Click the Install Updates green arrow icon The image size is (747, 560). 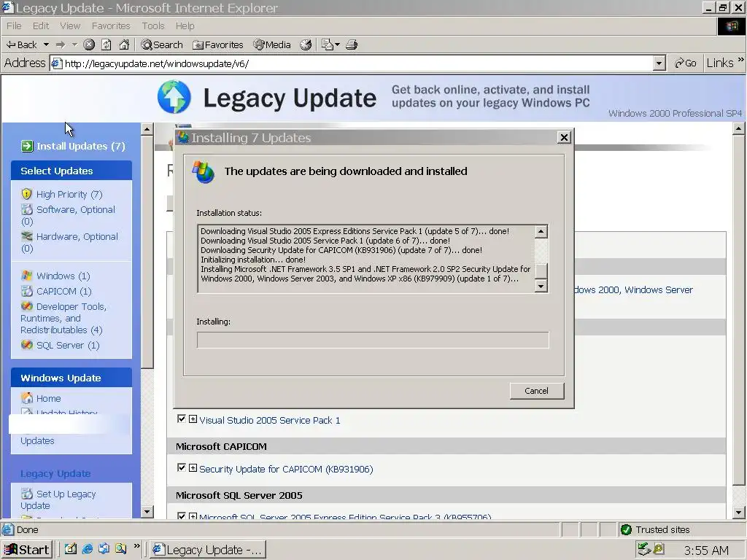(27, 146)
